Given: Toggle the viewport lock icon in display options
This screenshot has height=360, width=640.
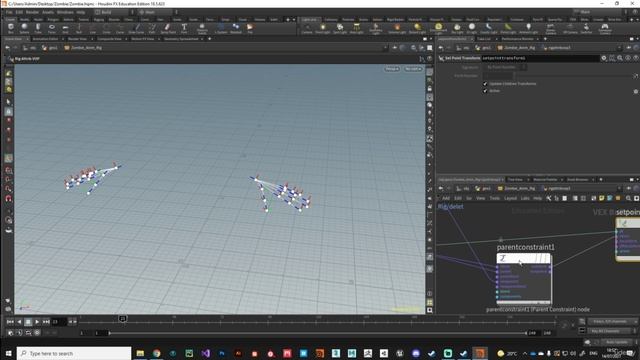Looking at the screenshot, I should pyautogui.click(x=430, y=89).
